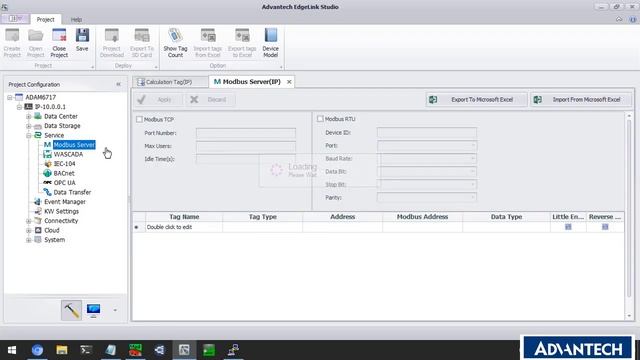The image size is (640, 360).
Task: Open Visual Studio Code from the taskbar
Action: [160, 350]
